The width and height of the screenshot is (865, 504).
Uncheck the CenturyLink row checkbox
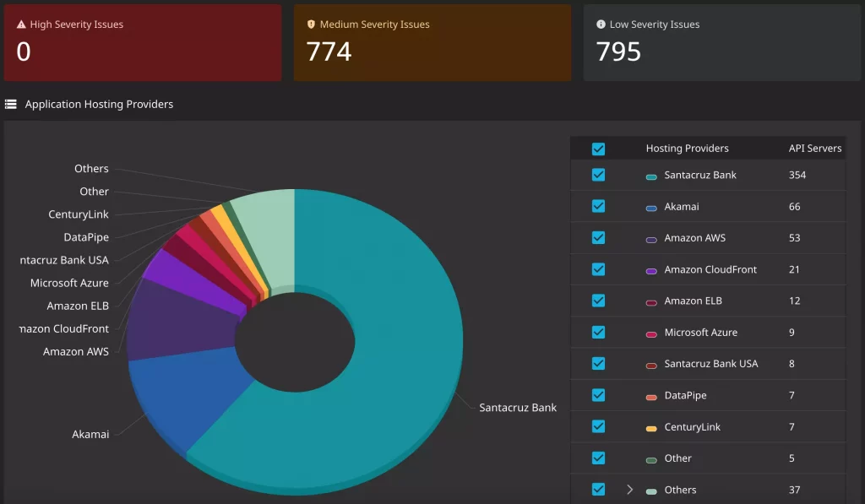(x=599, y=426)
